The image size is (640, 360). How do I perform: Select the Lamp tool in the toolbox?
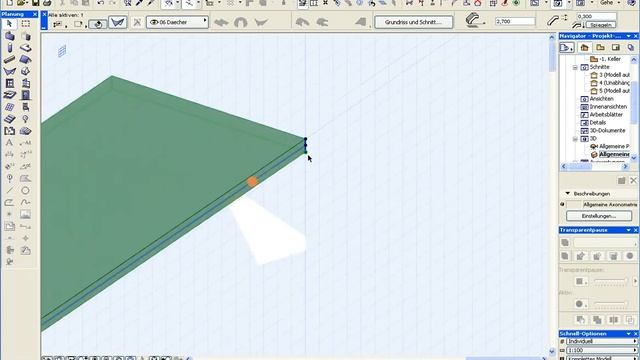[x=26, y=119]
